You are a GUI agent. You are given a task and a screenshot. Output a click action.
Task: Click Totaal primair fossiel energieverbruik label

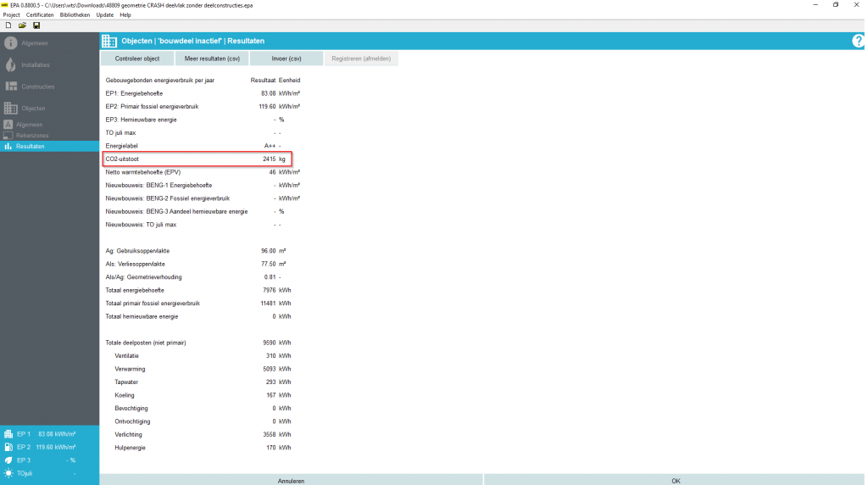[x=153, y=304]
